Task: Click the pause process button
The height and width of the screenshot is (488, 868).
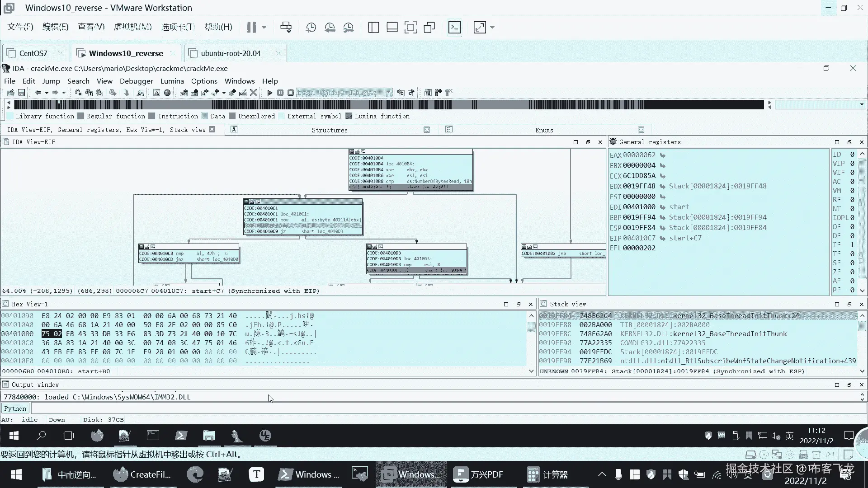Action: click(x=280, y=93)
